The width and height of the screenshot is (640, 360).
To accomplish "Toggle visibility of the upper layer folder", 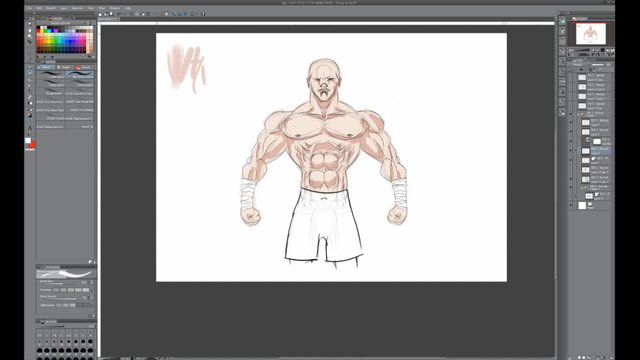I will coord(571,114).
